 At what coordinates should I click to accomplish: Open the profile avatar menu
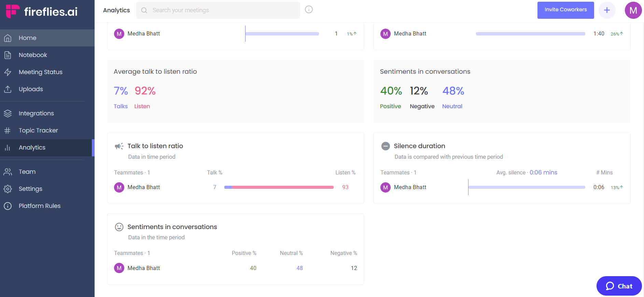point(633,10)
